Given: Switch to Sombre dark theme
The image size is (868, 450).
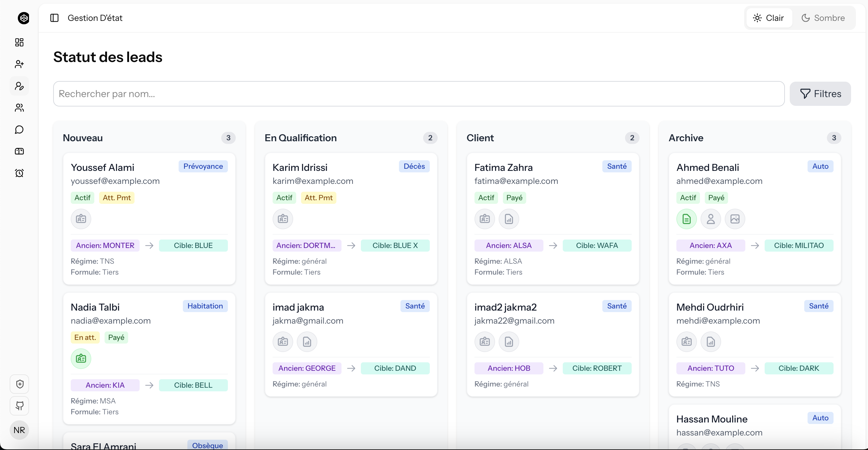Looking at the screenshot, I should (823, 18).
